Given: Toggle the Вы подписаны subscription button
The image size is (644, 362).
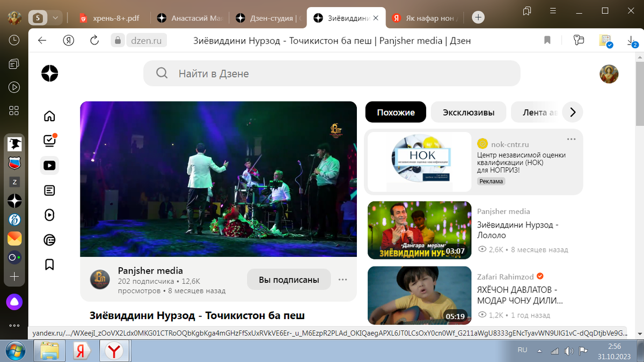Looking at the screenshot, I should click(289, 279).
